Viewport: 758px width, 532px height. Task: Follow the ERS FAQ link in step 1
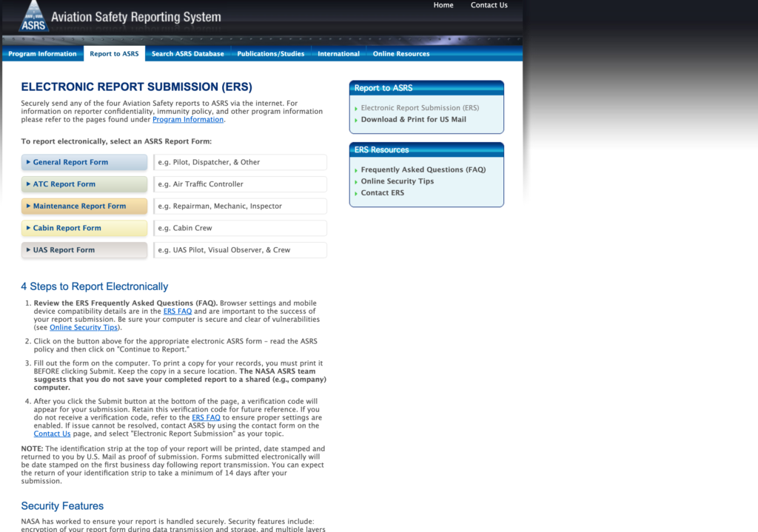coord(178,312)
